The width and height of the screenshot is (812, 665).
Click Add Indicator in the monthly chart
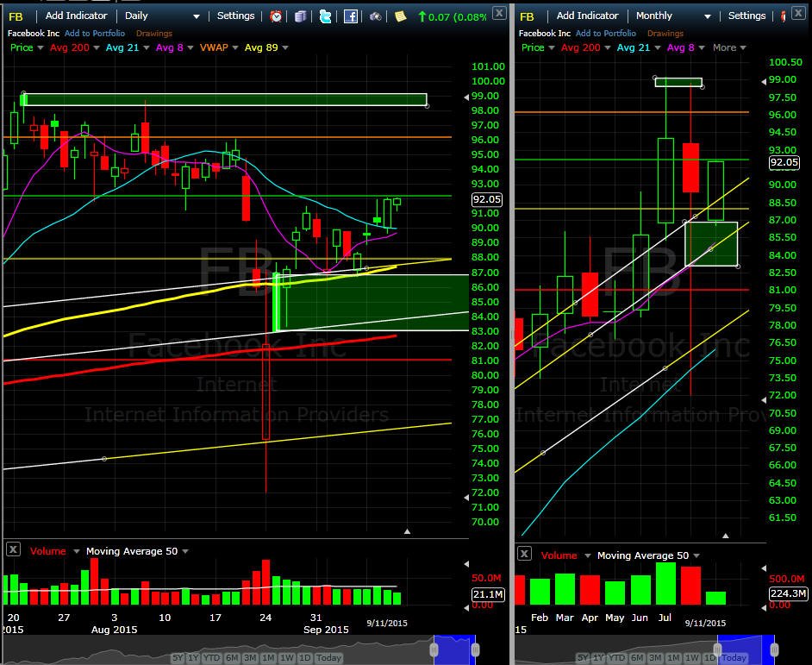click(587, 16)
